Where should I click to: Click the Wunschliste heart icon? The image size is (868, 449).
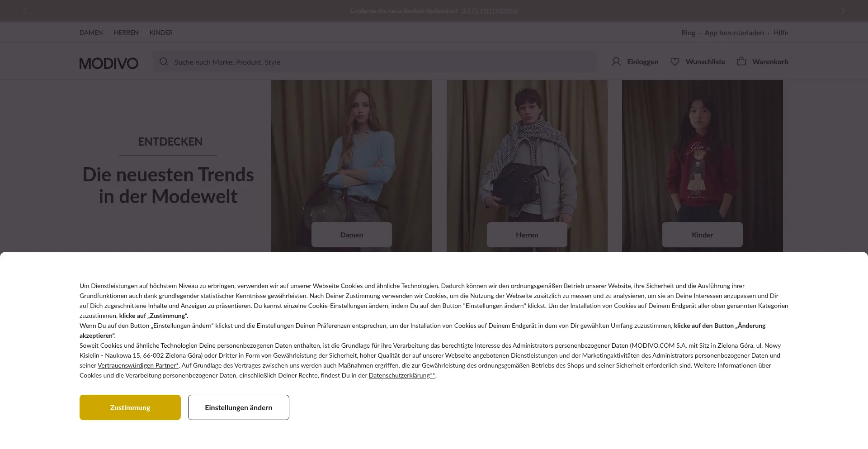[x=675, y=61]
